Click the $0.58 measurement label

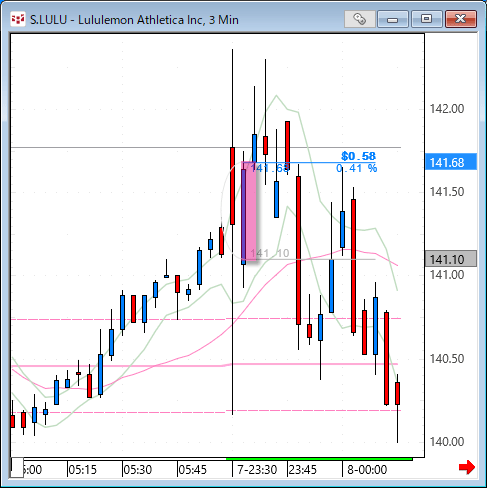[x=358, y=156]
